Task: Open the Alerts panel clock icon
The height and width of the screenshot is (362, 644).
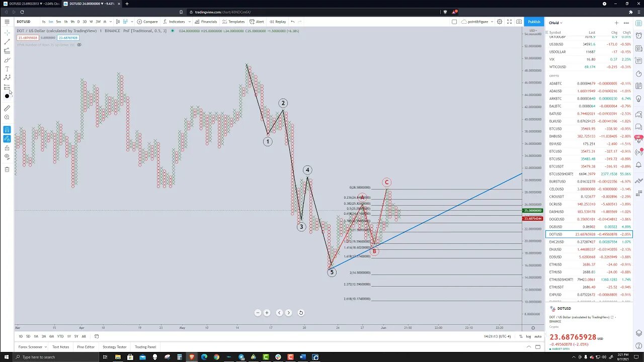Action: [639, 36]
